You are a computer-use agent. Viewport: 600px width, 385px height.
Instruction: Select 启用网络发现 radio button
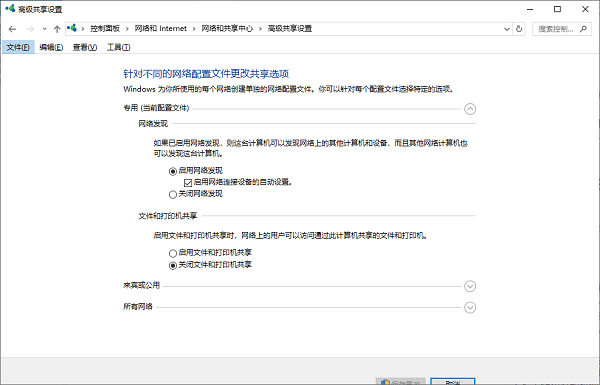[x=173, y=171]
